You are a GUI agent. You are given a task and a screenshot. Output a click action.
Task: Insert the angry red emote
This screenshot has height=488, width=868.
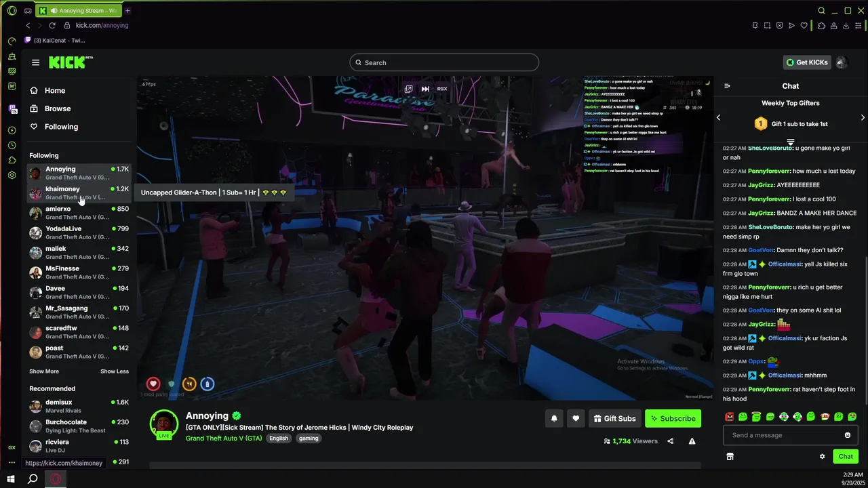pyautogui.click(x=730, y=417)
